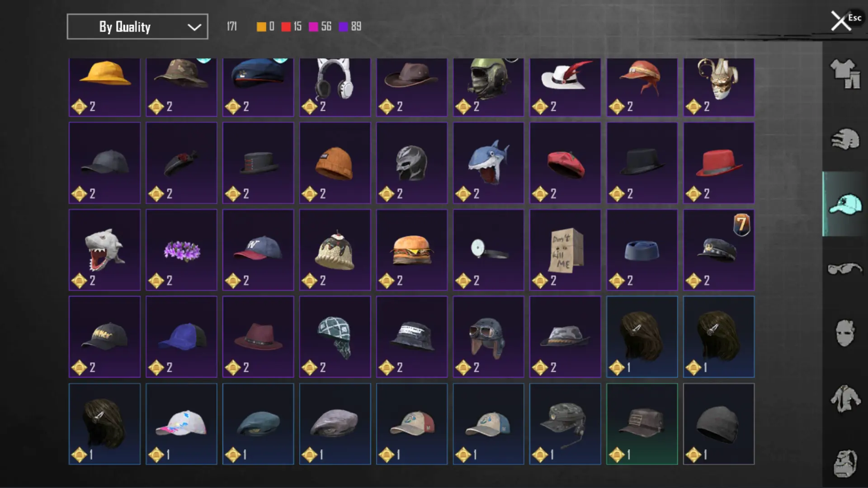Select the purple flower crown item
Screen dimensions: 868x488
(x=181, y=250)
